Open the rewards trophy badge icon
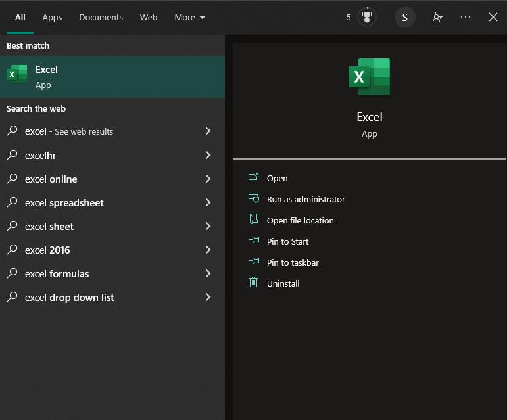This screenshot has height=420, width=507. (367, 17)
